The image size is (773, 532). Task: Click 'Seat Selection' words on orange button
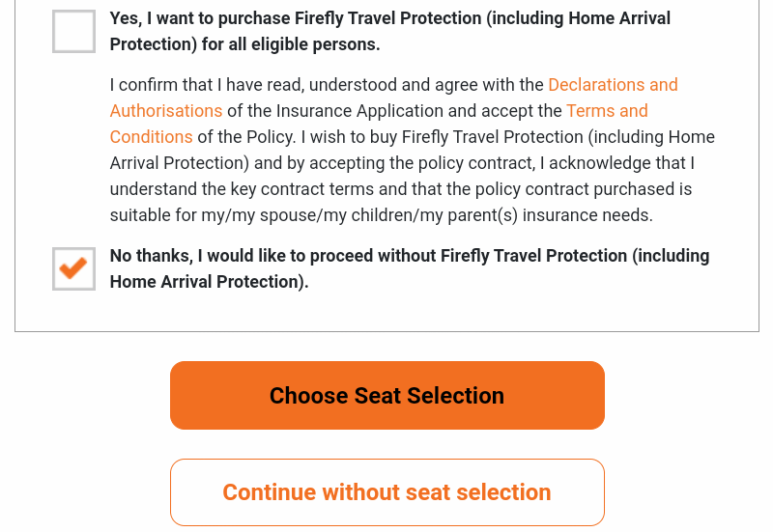(x=429, y=396)
